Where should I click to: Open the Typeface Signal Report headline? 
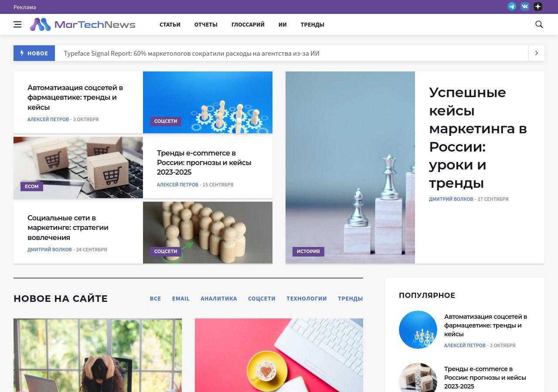(x=191, y=54)
